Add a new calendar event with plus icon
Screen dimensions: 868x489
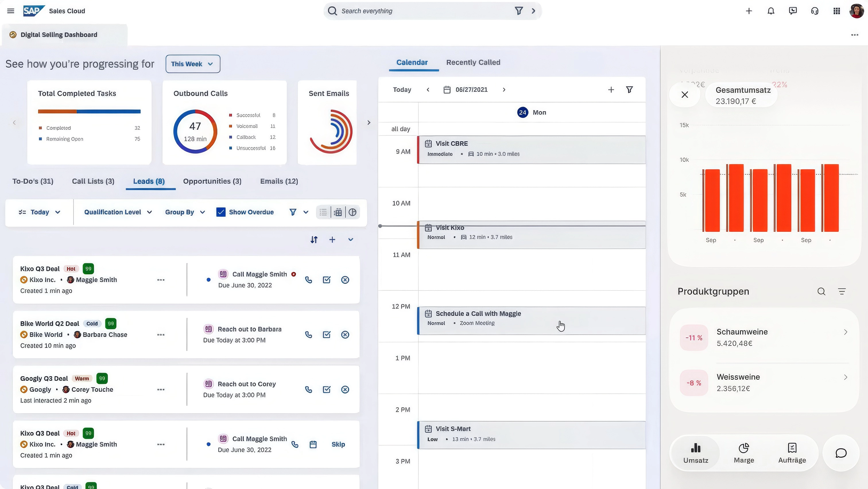click(611, 90)
